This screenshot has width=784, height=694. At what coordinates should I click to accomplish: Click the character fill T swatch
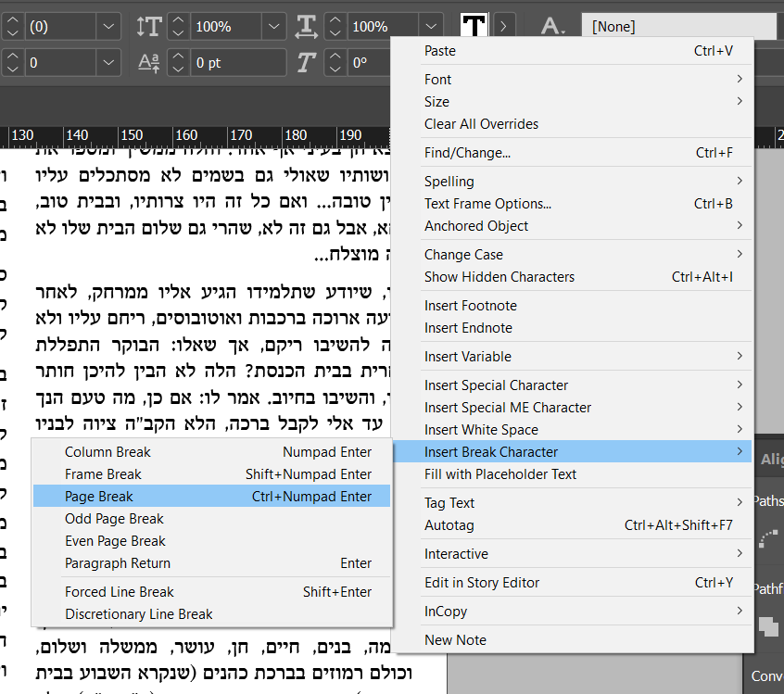474,25
